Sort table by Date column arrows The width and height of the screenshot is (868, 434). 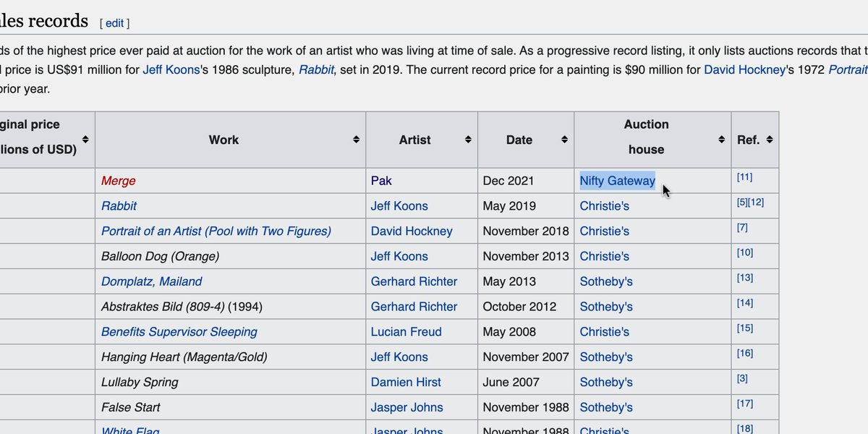click(x=564, y=139)
